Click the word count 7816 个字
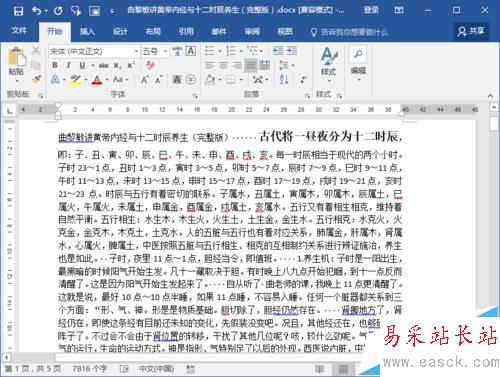 90,369
